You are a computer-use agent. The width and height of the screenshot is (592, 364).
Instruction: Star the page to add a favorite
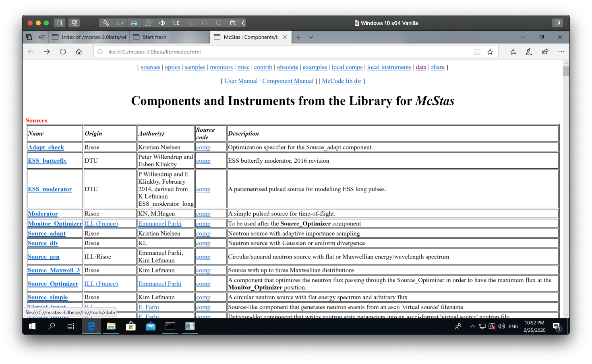[x=490, y=52]
